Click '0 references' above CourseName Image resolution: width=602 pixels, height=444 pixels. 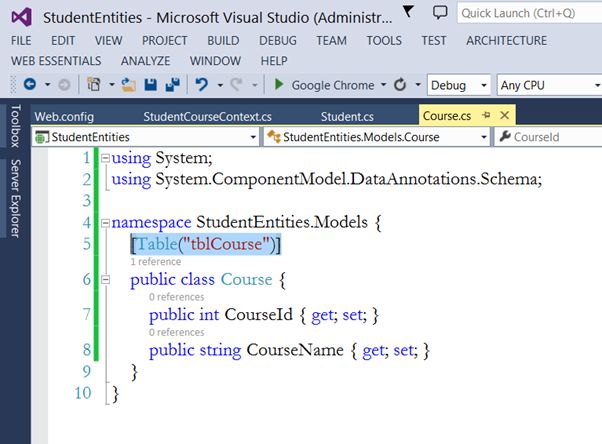click(177, 332)
